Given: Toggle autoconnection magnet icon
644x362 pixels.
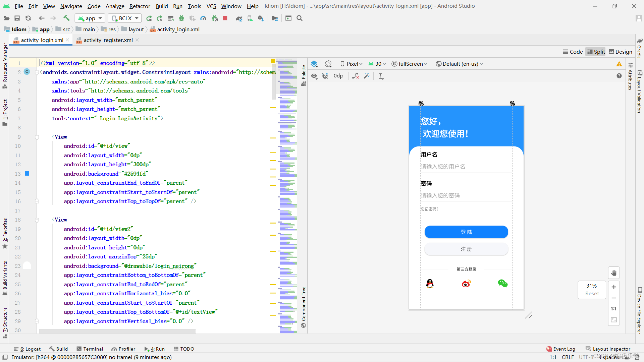Looking at the screenshot, I should pyautogui.click(x=325, y=76).
